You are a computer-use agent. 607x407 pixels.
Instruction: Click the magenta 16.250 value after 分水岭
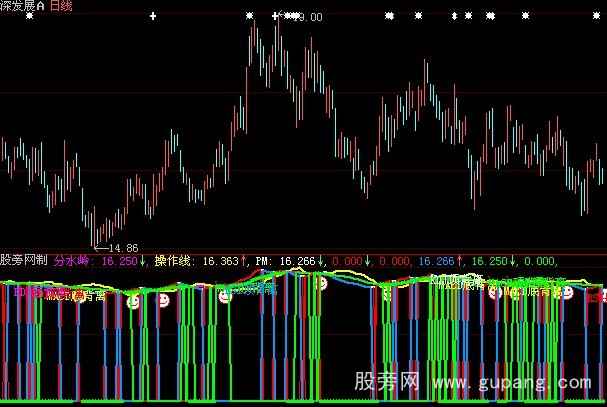(x=119, y=261)
